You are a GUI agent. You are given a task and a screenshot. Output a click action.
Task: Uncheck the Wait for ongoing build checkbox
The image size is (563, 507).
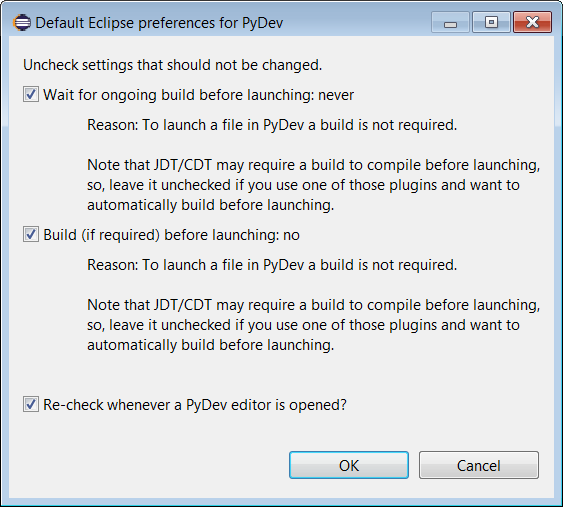(x=31, y=94)
